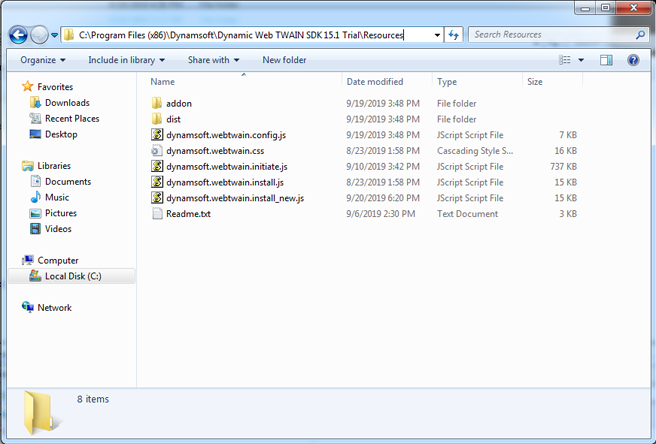Screen dimensions: 656x444
Task: Click the New folder button
Action: click(284, 60)
